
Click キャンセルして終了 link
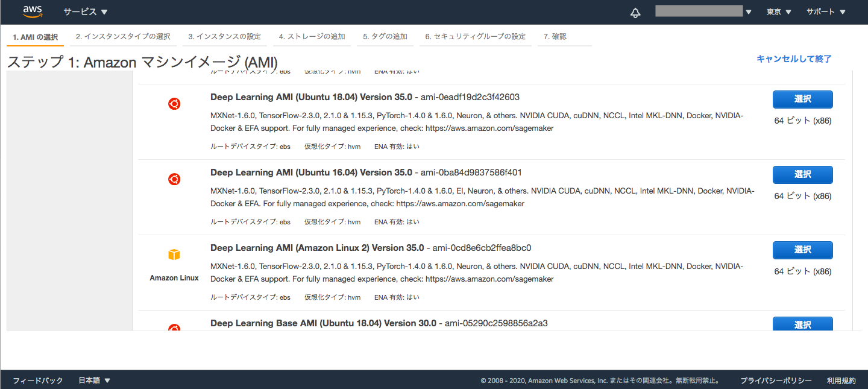(x=794, y=59)
